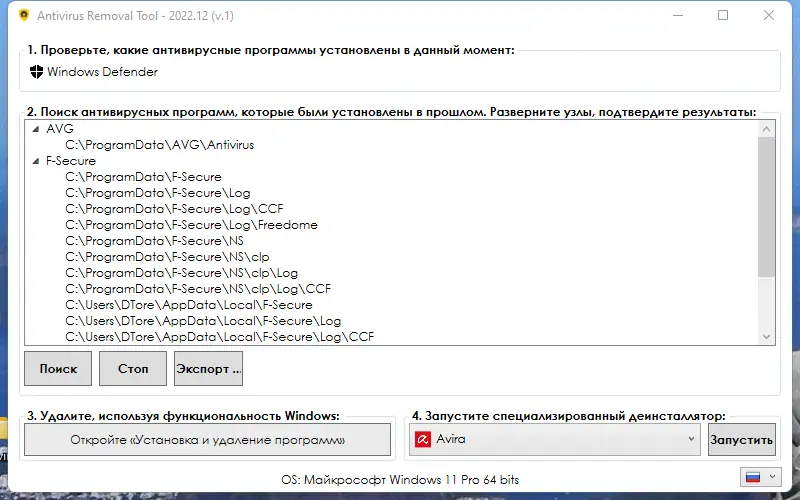Select C:\ProgramData\F-Secure\NS\clp\Log\CCF row

point(198,289)
